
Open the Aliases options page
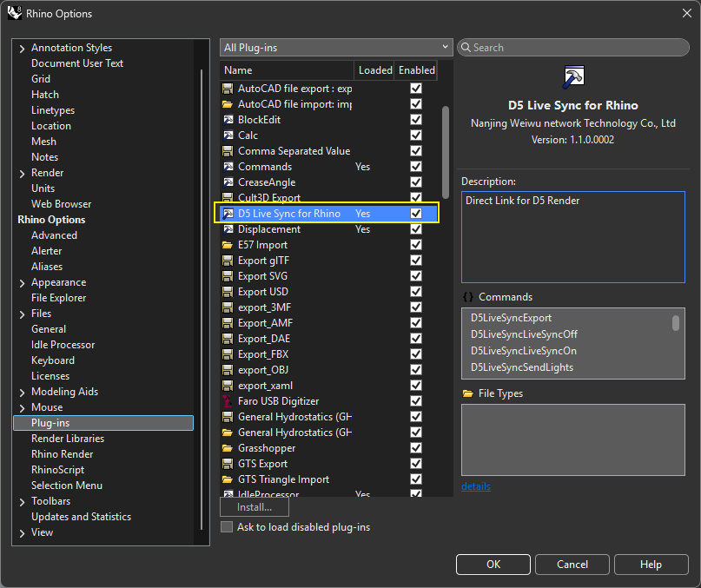click(x=47, y=267)
